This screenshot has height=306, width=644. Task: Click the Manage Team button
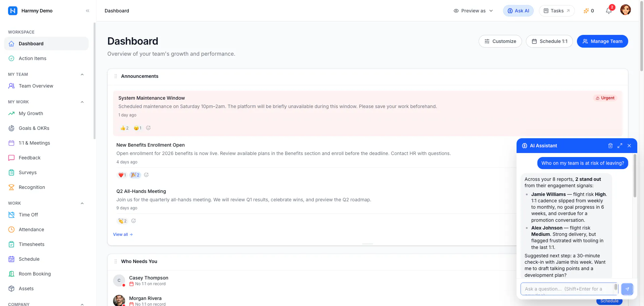(x=602, y=41)
